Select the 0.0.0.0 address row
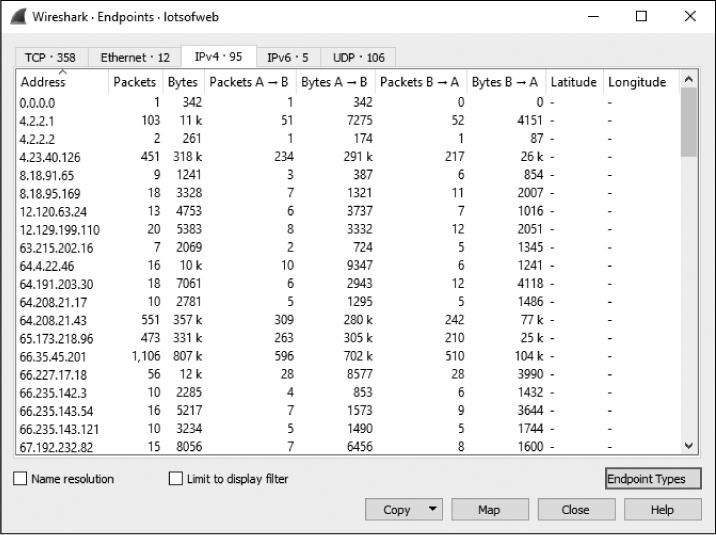The image size is (716, 535). 348,102
